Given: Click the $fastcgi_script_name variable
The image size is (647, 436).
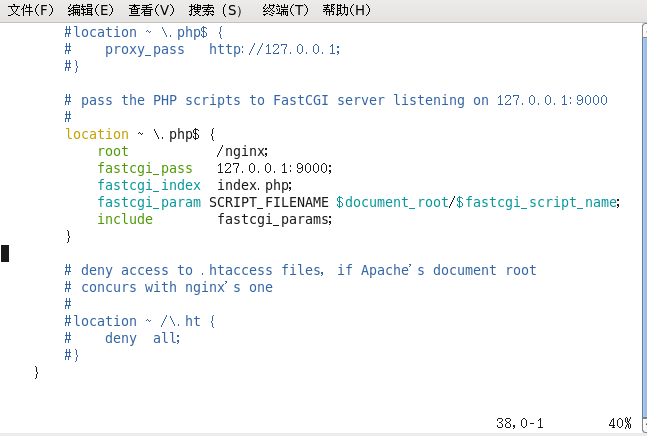Looking at the screenshot, I should coord(536,202).
